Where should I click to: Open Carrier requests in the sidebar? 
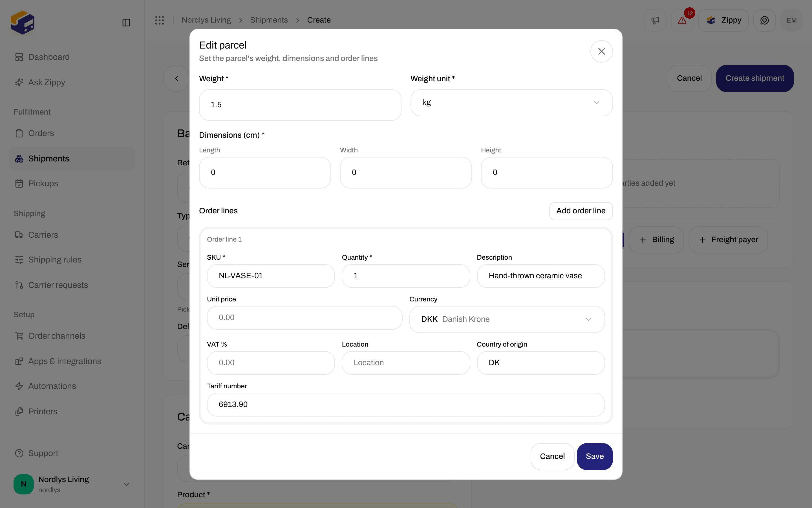[x=72, y=285]
